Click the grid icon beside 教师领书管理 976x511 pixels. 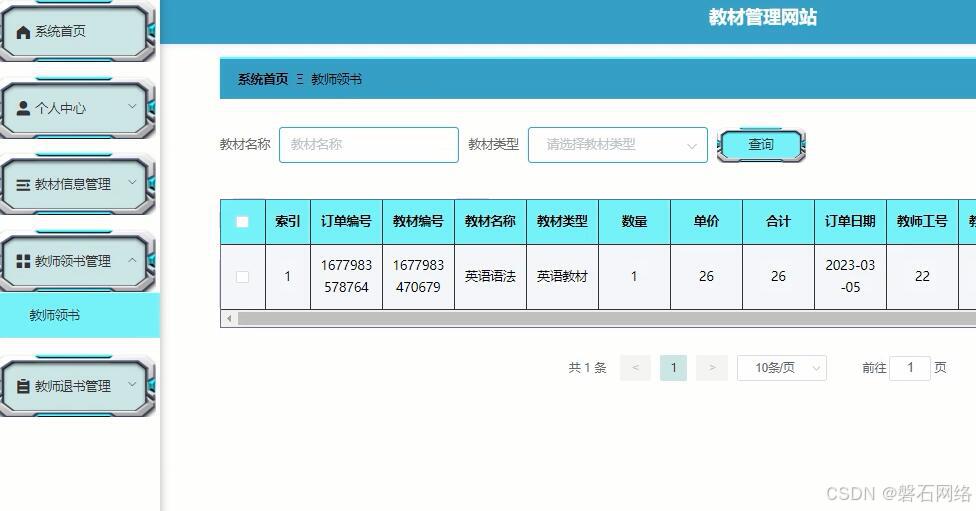(x=23, y=261)
